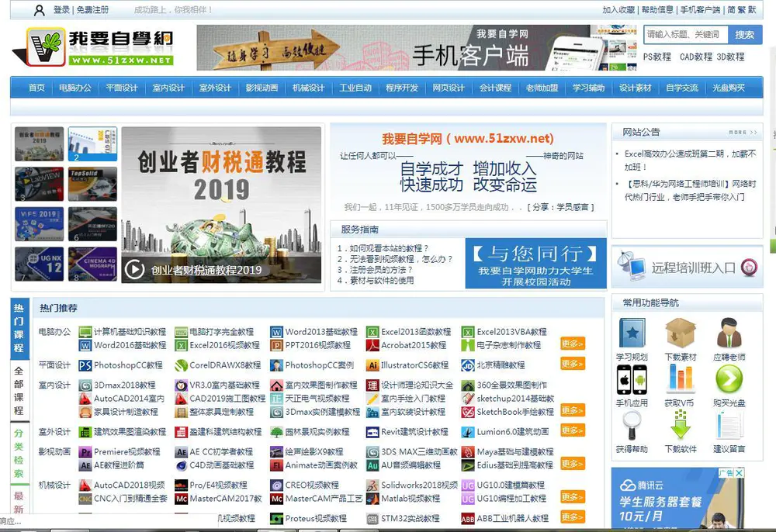This screenshot has height=532, width=776.
Task: Expand 网站公告 with MORE link
Action: 743,133
